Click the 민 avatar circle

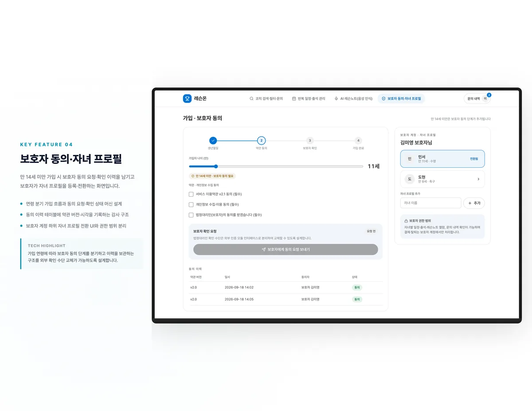410,158
